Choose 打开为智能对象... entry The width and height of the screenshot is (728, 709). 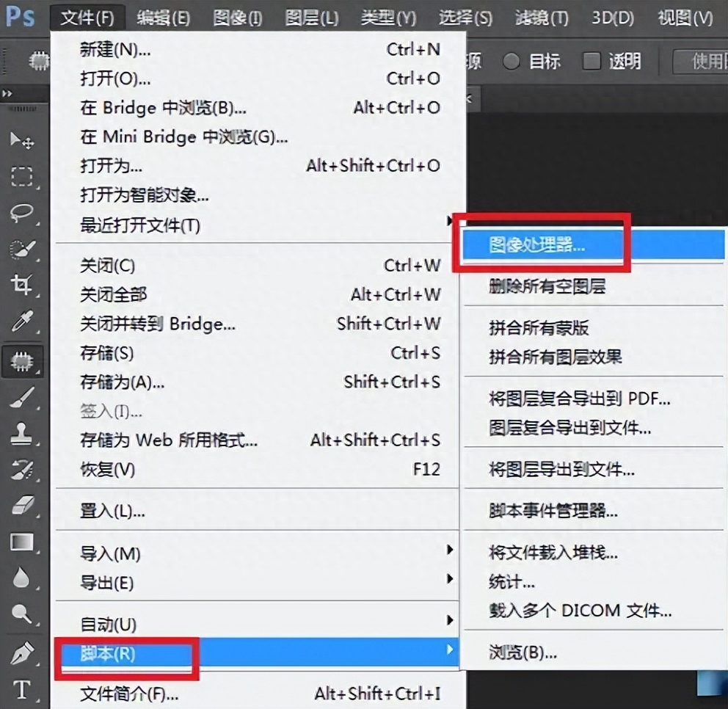pyautogui.click(x=258, y=195)
